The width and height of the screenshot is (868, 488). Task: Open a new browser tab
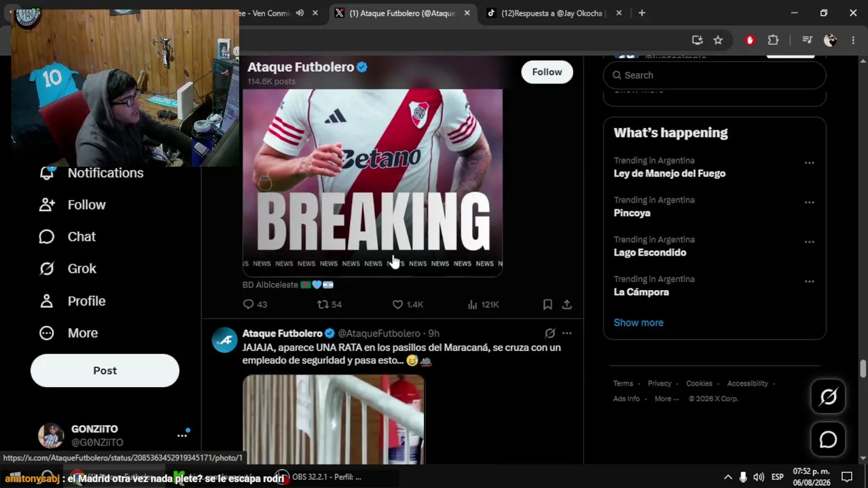coord(642,13)
